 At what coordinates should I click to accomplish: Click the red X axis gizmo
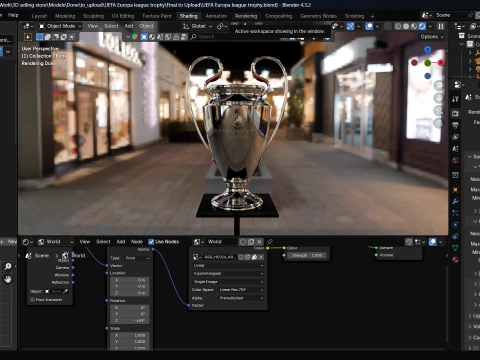coord(441,63)
